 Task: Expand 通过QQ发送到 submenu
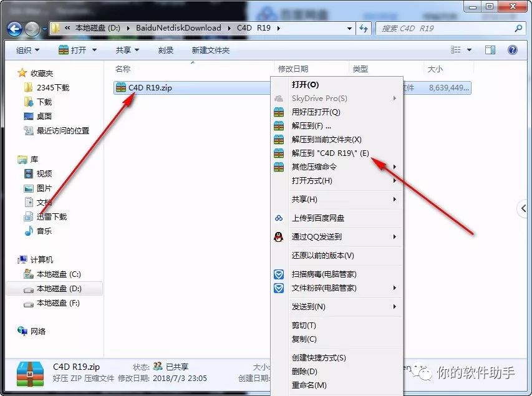click(x=337, y=237)
